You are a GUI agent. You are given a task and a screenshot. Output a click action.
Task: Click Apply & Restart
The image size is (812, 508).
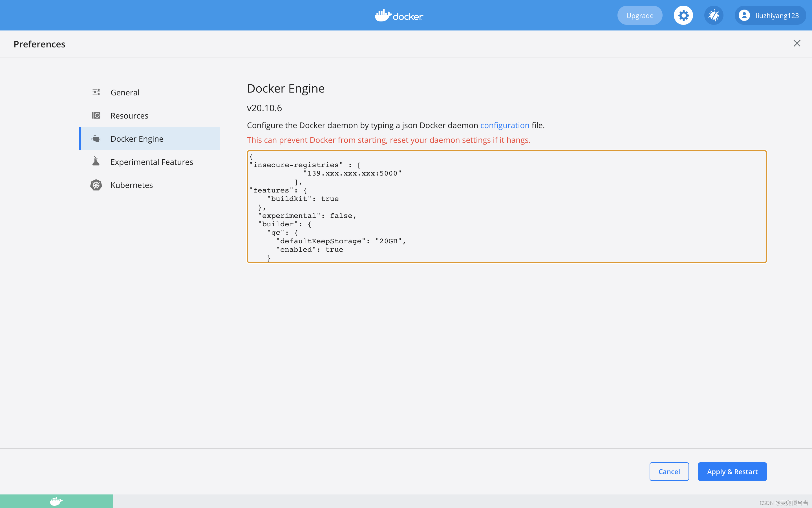tap(732, 471)
